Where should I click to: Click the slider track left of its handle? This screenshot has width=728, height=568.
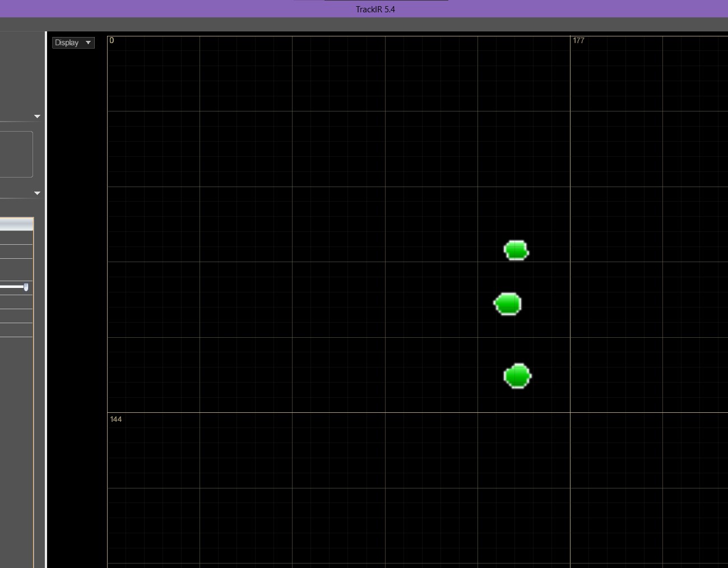pos(11,287)
